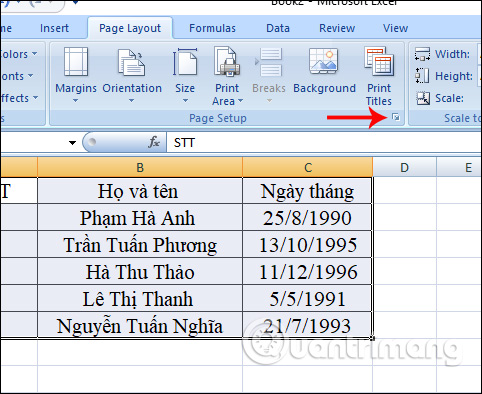The width and height of the screenshot is (482, 394).
Task: Expand the Print Area dropdown arrow
Action: coord(241,101)
